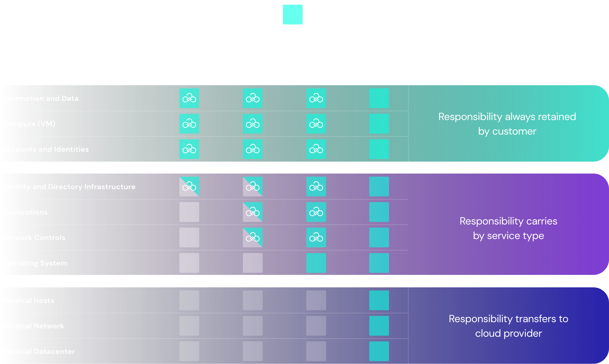
Task: Click the cloud sync icon in SaaS Information and Data row
Action: point(189,97)
